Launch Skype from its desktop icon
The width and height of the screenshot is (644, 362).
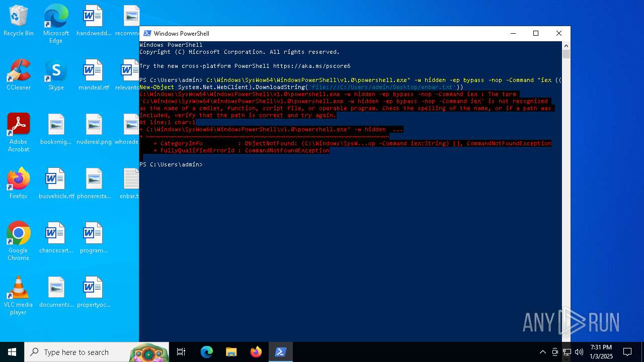click(56, 75)
